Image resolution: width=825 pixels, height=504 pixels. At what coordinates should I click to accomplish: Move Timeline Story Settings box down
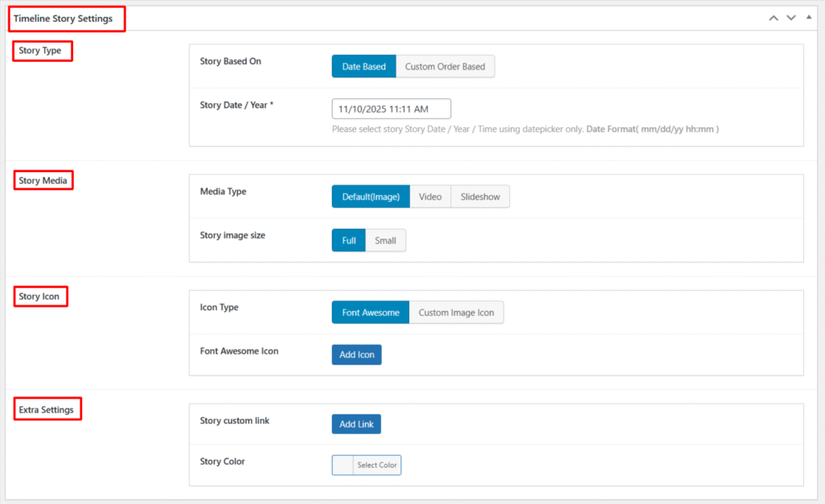click(790, 17)
